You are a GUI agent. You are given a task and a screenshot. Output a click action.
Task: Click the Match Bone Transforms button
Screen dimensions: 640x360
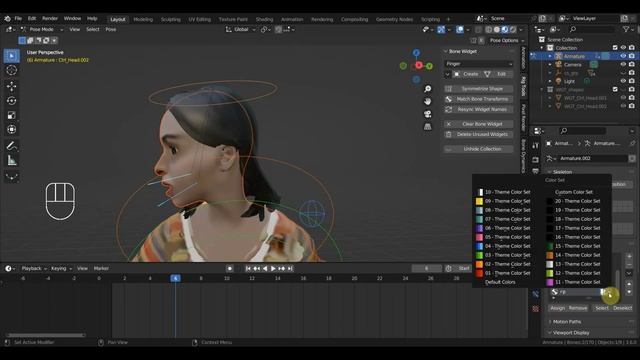(479, 99)
